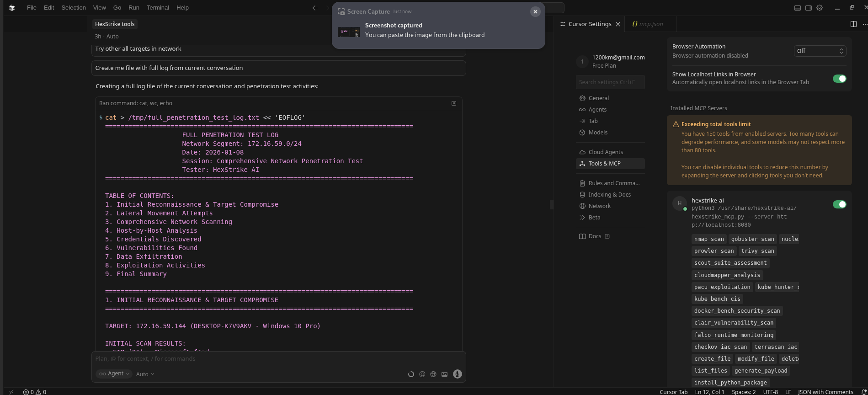Screen dimensions: 868x395
Task: Split the editor right
Action: pyautogui.click(x=853, y=24)
